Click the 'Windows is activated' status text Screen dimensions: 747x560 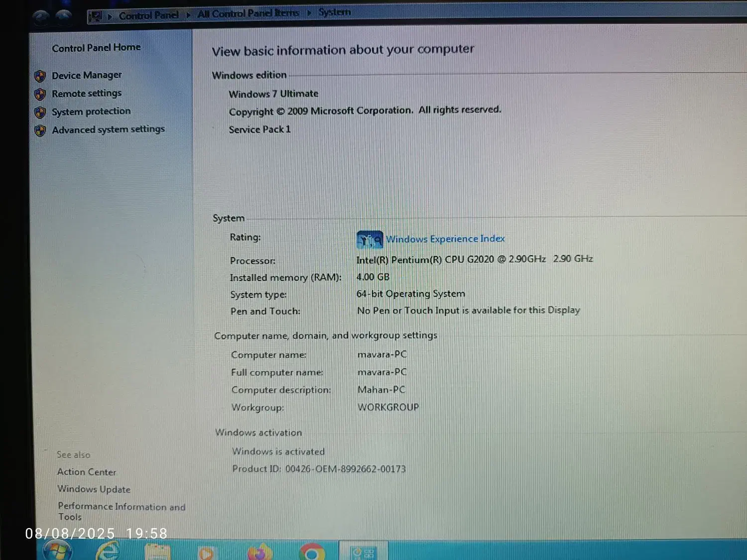click(278, 451)
